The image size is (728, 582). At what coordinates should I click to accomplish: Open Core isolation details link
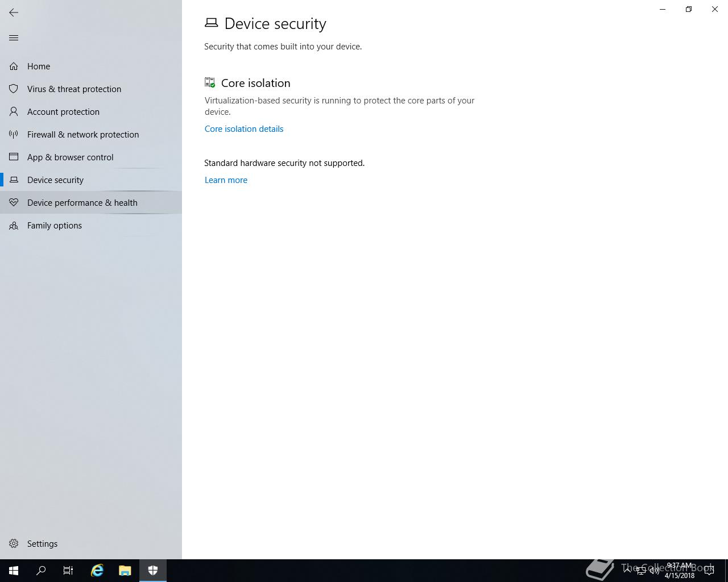click(244, 129)
